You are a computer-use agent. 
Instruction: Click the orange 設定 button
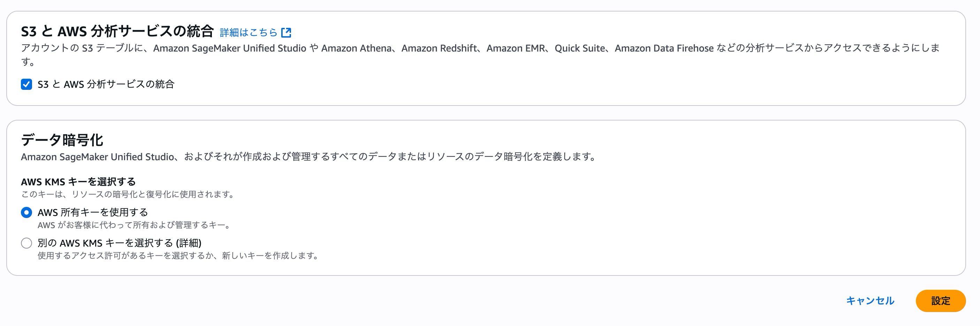pyautogui.click(x=940, y=301)
